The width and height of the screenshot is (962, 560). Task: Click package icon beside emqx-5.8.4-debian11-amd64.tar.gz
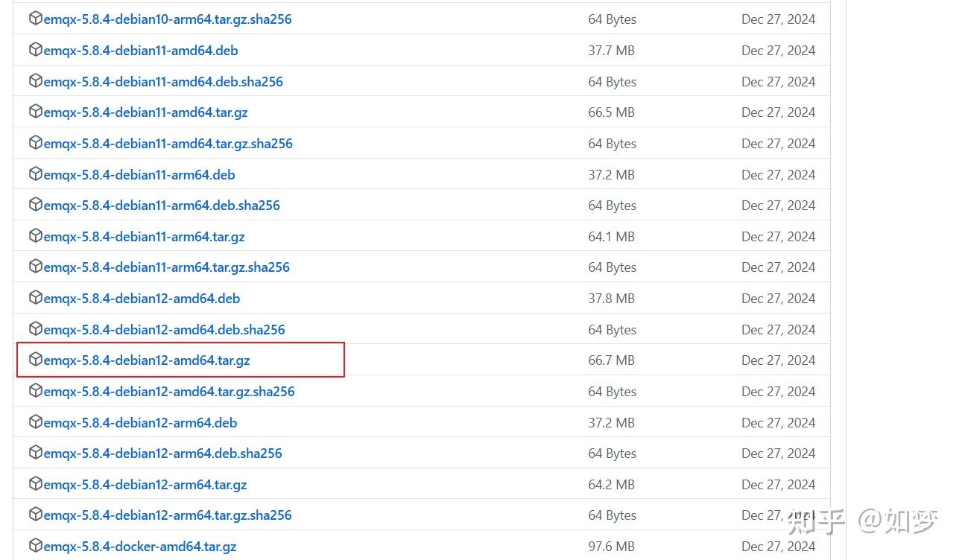[35, 112]
